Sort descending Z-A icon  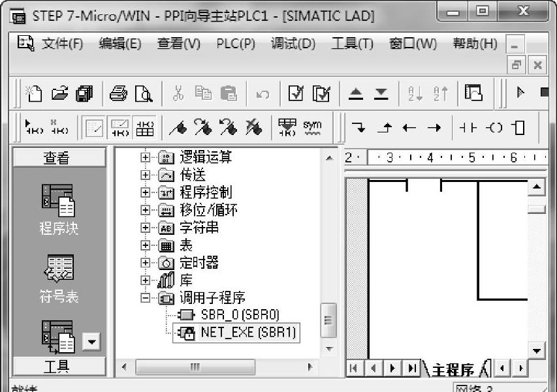(440, 94)
